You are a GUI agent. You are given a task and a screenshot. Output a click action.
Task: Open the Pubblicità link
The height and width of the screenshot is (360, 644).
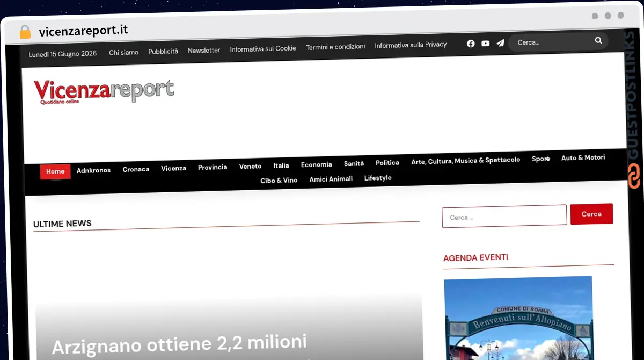coord(163,51)
